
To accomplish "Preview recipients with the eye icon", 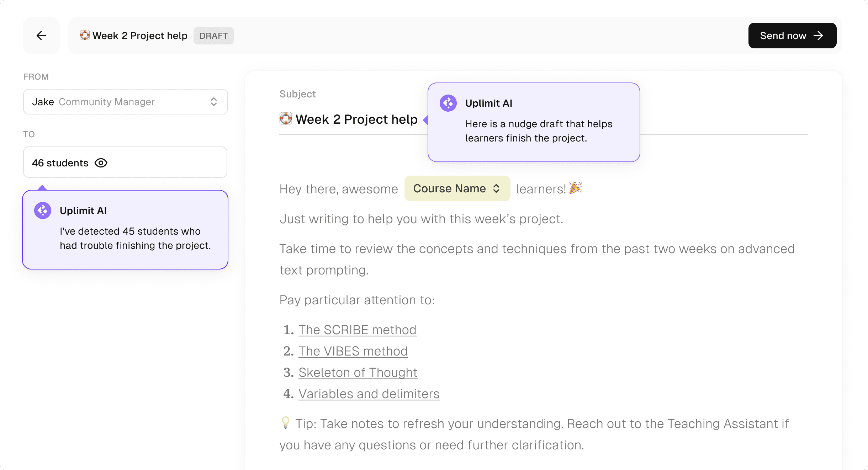I will coord(101,163).
